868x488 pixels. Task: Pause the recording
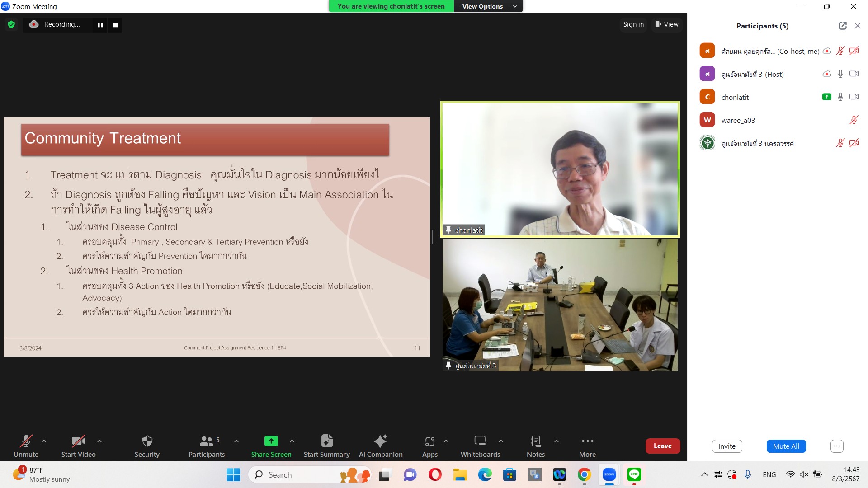100,25
